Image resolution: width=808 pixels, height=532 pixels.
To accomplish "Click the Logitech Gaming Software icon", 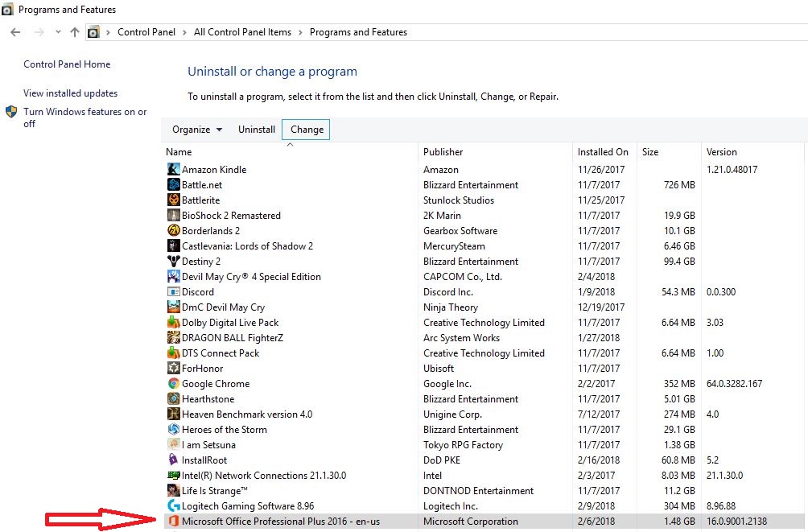I will (x=174, y=505).
